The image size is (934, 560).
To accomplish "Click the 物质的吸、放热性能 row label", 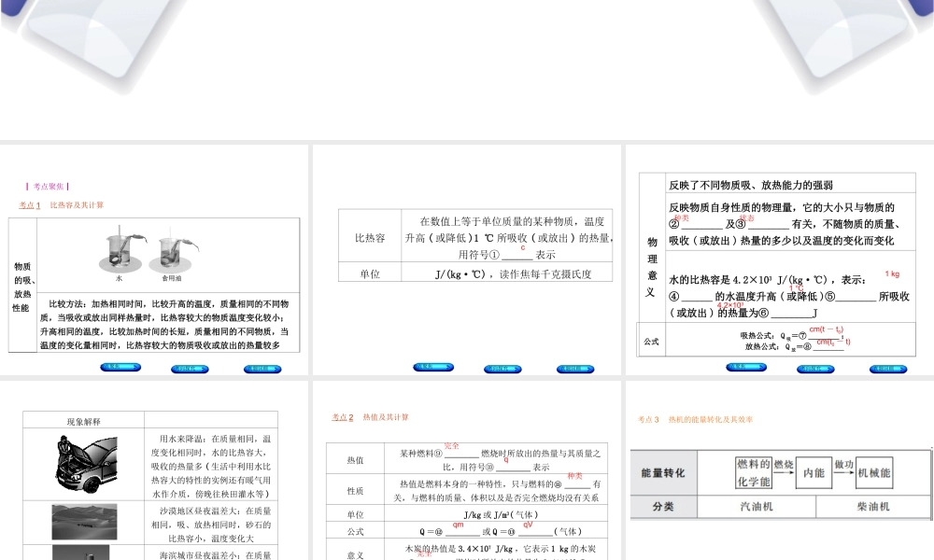I will [22, 287].
